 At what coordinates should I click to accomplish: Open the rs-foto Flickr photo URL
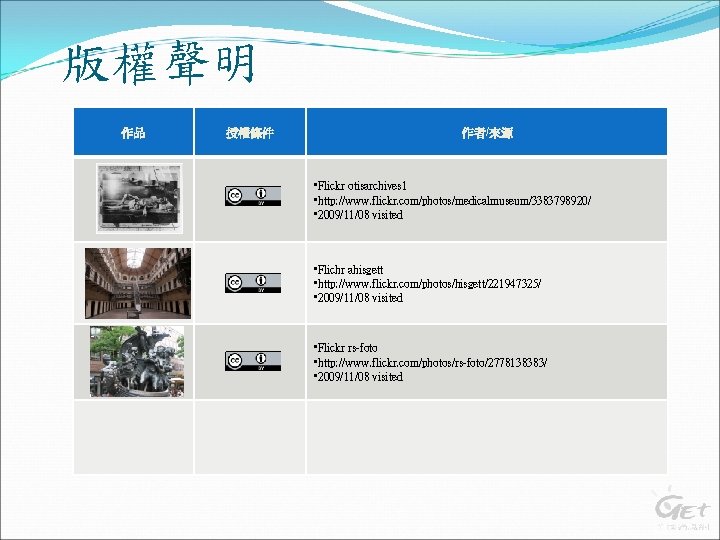[x=432, y=363]
